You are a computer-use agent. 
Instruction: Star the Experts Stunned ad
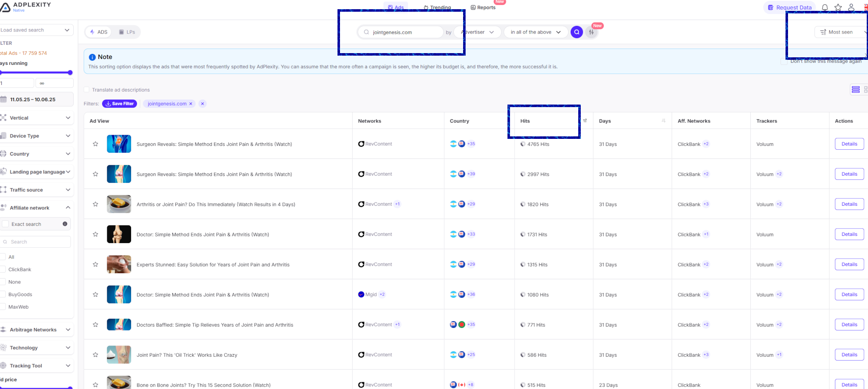click(95, 264)
